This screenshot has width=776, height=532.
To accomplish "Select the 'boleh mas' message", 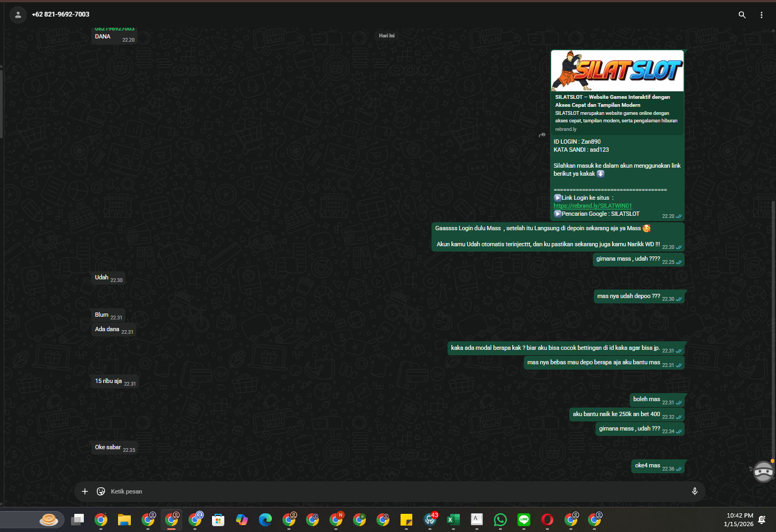I will (x=657, y=400).
